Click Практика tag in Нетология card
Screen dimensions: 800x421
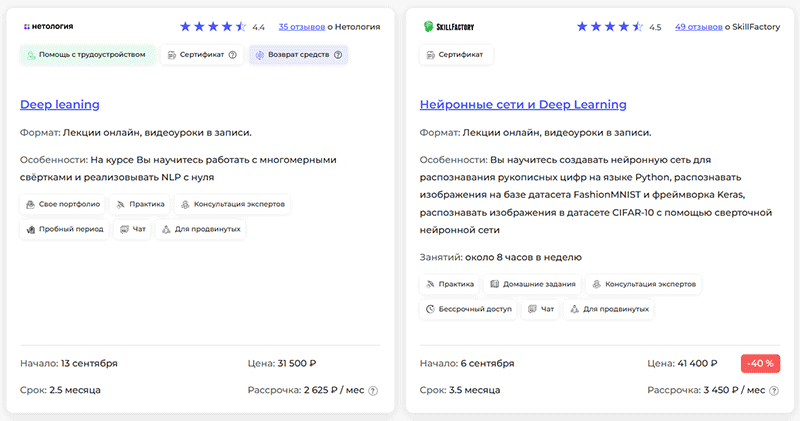pyautogui.click(x=140, y=204)
